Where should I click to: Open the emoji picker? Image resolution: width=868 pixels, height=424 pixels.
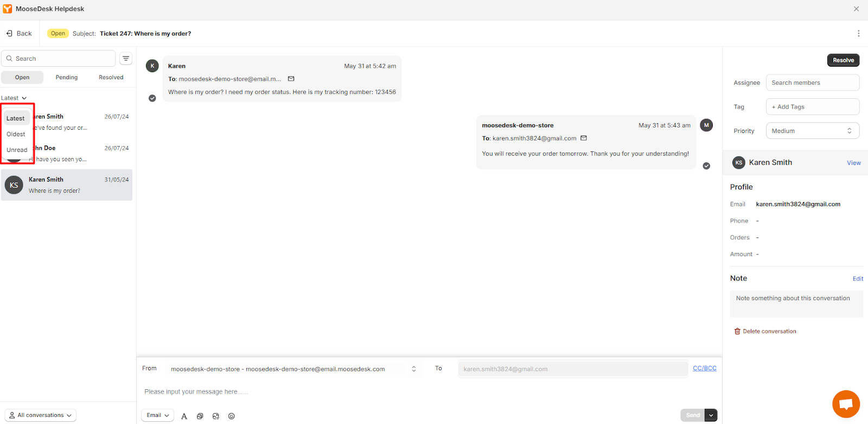click(232, 416)
